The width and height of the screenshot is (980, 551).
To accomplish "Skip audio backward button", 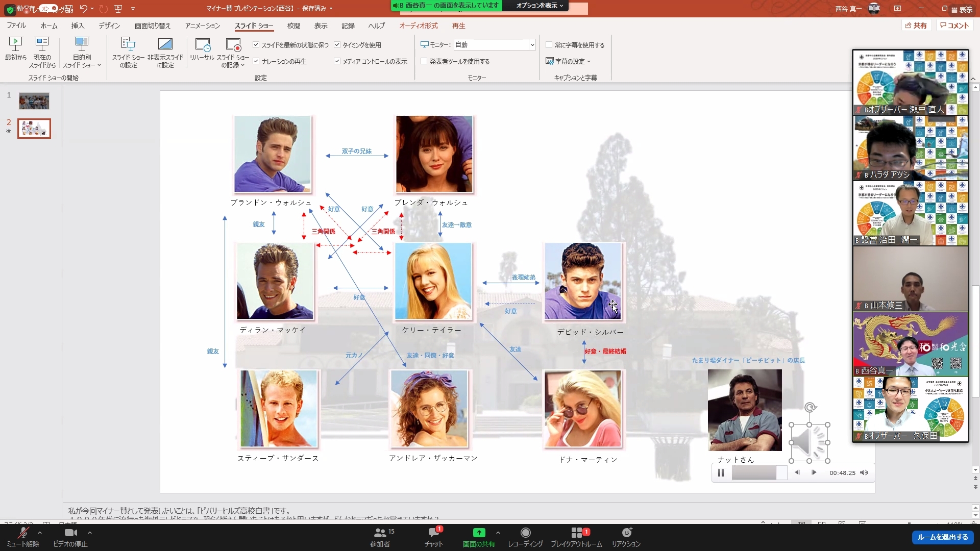I will coord(797,472).
